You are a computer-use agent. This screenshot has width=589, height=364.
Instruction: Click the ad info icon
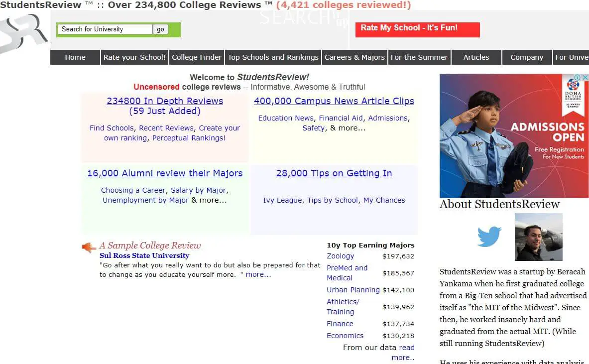click(578, 77)
